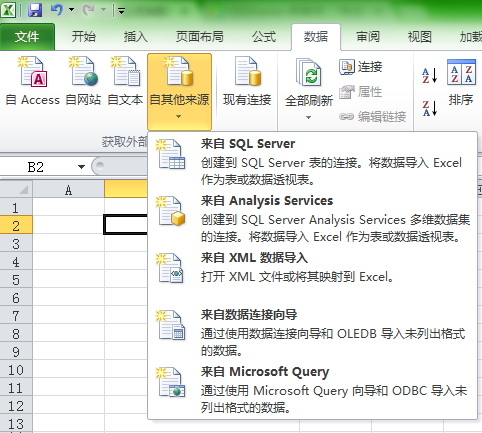The image size is (482, 433).
Task: Switch to the 页面布局 ribbon tab
Action: coord(200,37)
